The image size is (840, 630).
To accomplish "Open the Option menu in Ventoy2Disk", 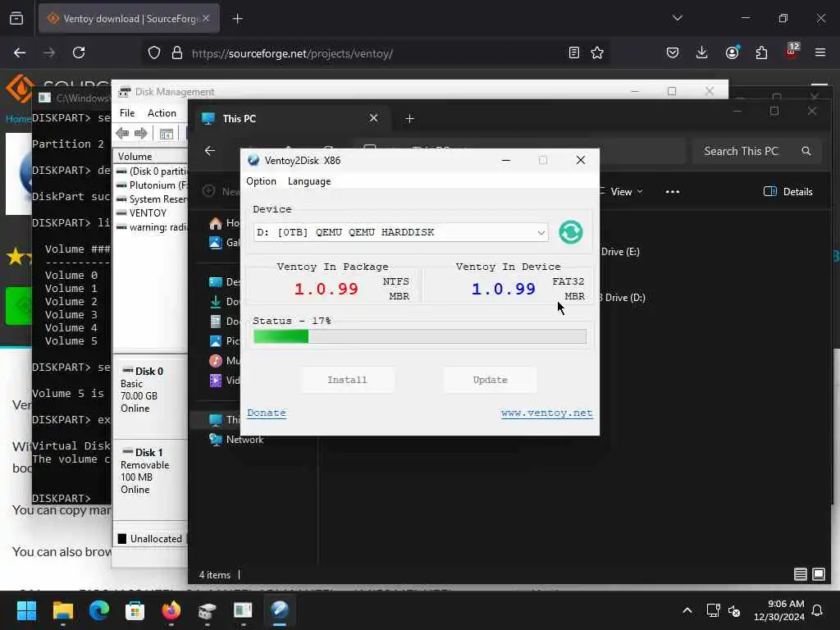I will tap(261, 181).
